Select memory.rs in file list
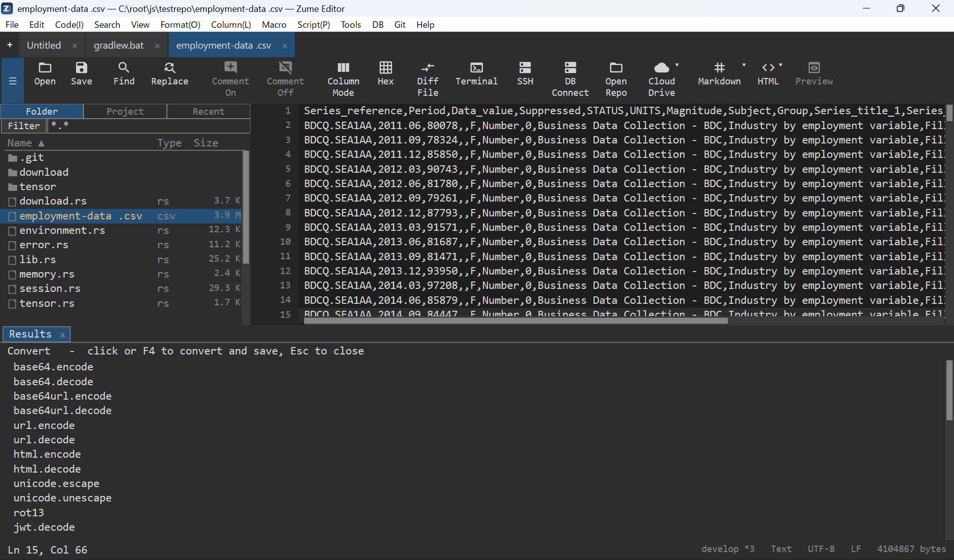Screen dimensions: 954x560 tap(122, 274)
